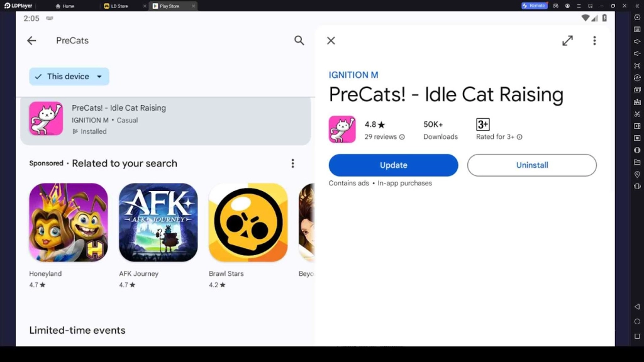
Task: Expand the This device dropdown arrow
Action: click(x=99, y=77)
